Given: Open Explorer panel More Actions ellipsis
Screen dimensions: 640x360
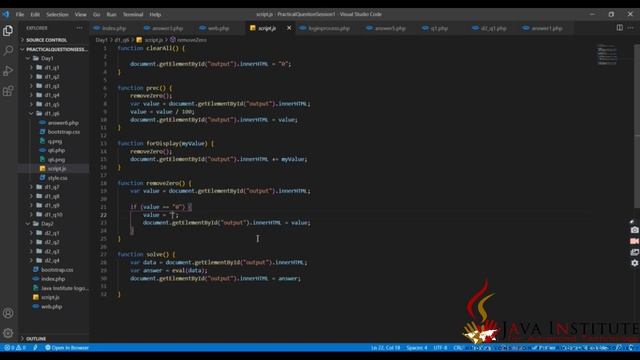Looking at the screenshot, I should tap(79, 28).
